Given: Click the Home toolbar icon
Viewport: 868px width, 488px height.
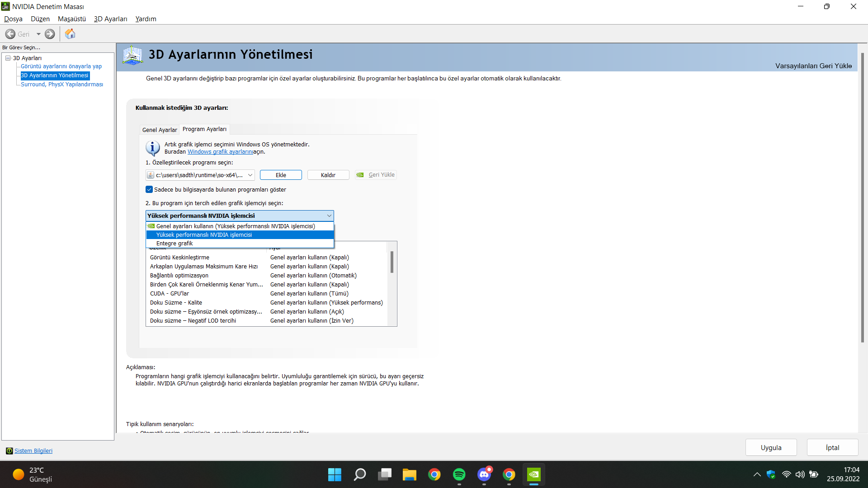Looking at the screenshot, I should 70,34.
